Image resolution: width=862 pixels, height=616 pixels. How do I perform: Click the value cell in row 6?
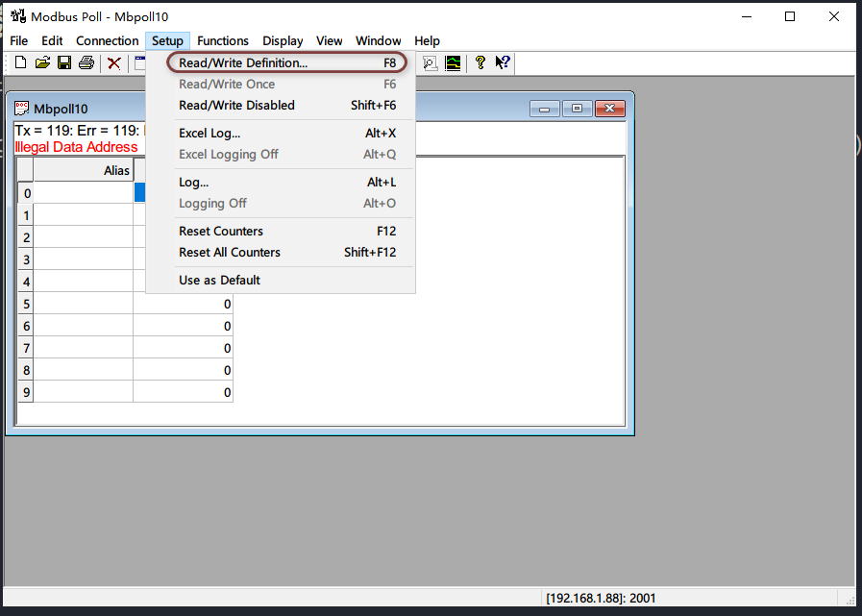tap(183, 326)
